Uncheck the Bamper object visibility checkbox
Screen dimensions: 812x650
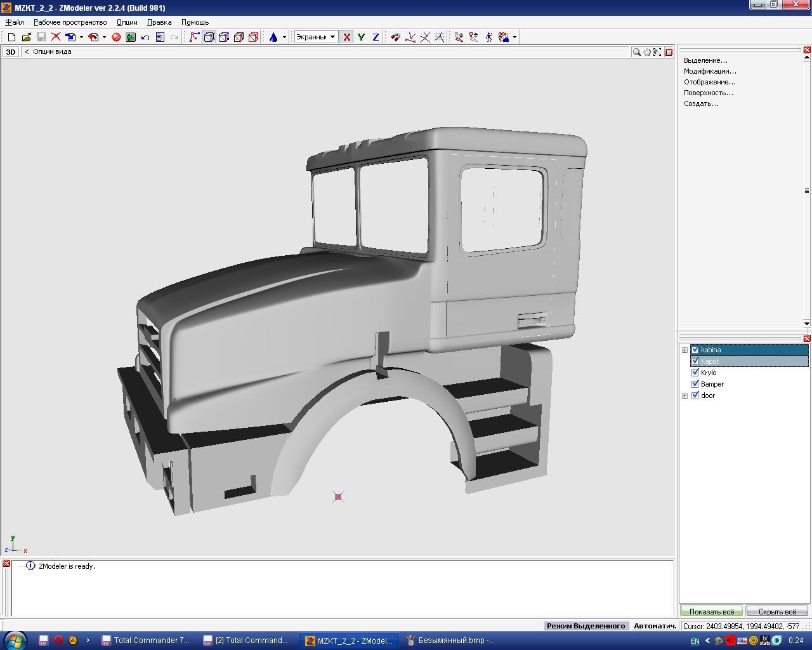(695, 384)
